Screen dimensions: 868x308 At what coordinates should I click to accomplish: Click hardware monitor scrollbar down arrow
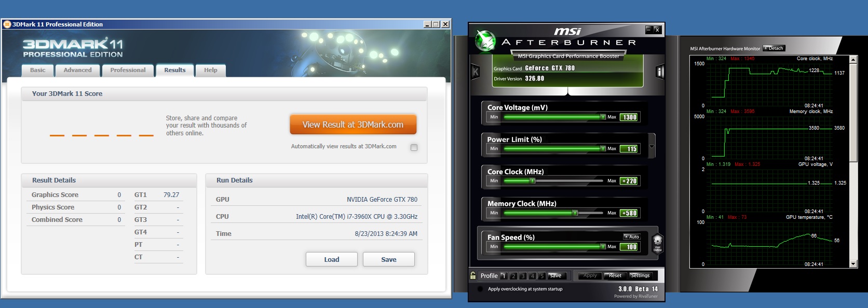pos(853,264)
